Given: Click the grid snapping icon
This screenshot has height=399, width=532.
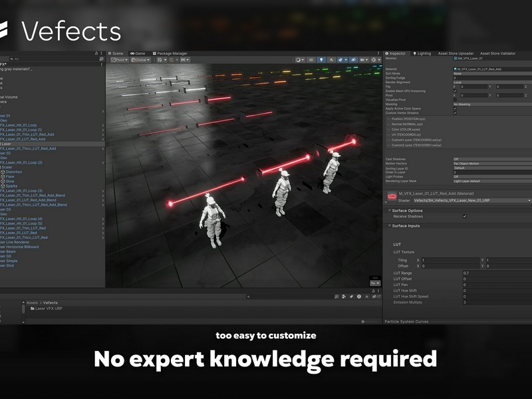Looking at the screenshot, I should click(x=160, y=60).
